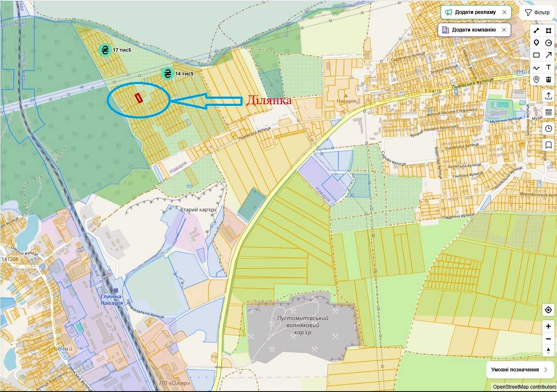Select the freehand curve drawing tool

click(536, 67)
